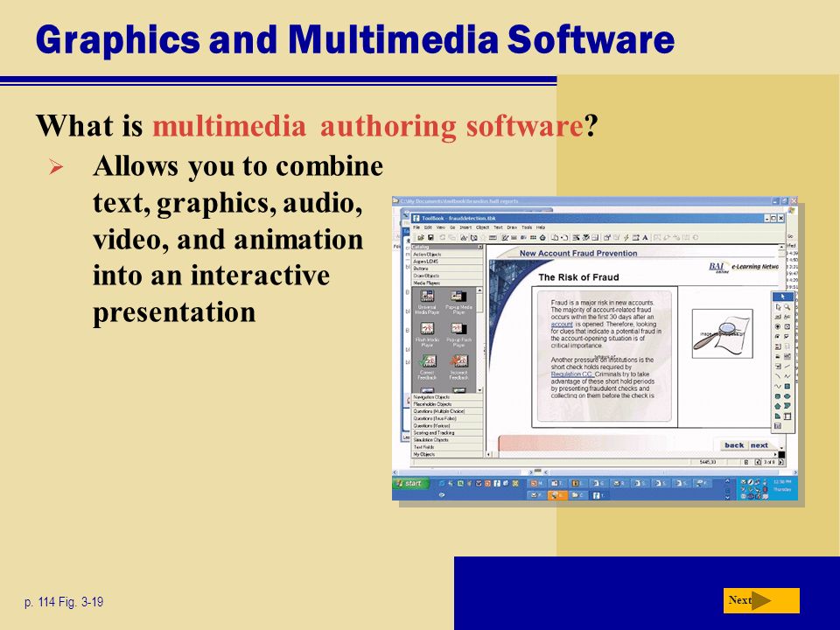
Task: Open the File menu in ToolBook
Action: pyautogui.click(x=416, y=227)
